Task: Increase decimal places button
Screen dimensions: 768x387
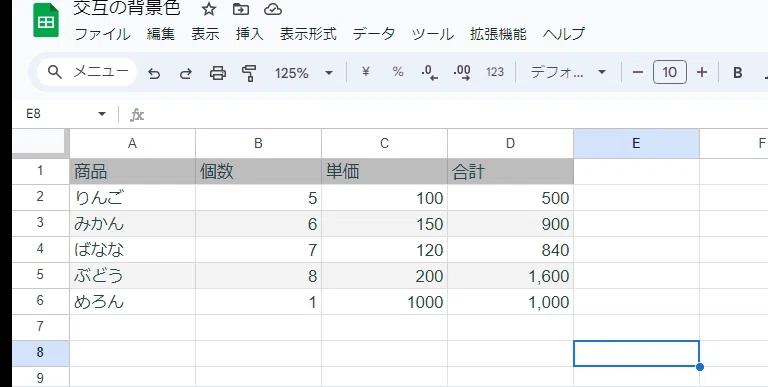Action: point(462,73)
